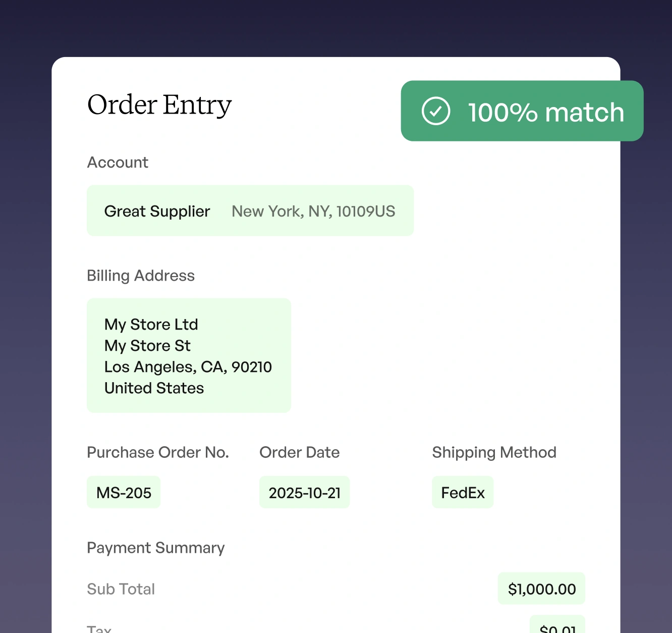Select the Great Supplier account name
The height and width of the screenshot is (633, 672).
pyautogui.click(x=157, y=211)
